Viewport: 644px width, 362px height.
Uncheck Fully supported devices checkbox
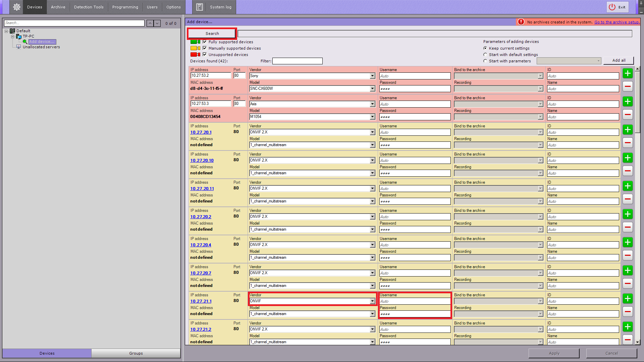[x=205, y=42]
